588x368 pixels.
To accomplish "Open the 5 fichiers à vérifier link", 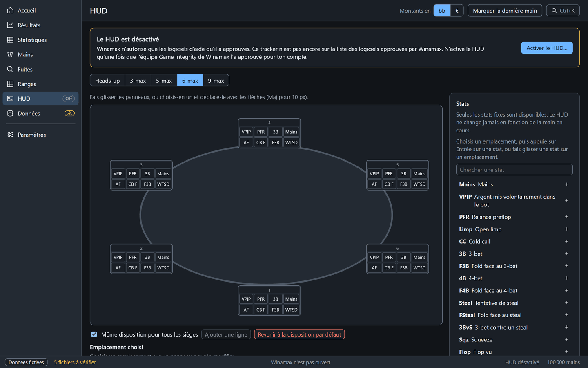I will 75,362.
